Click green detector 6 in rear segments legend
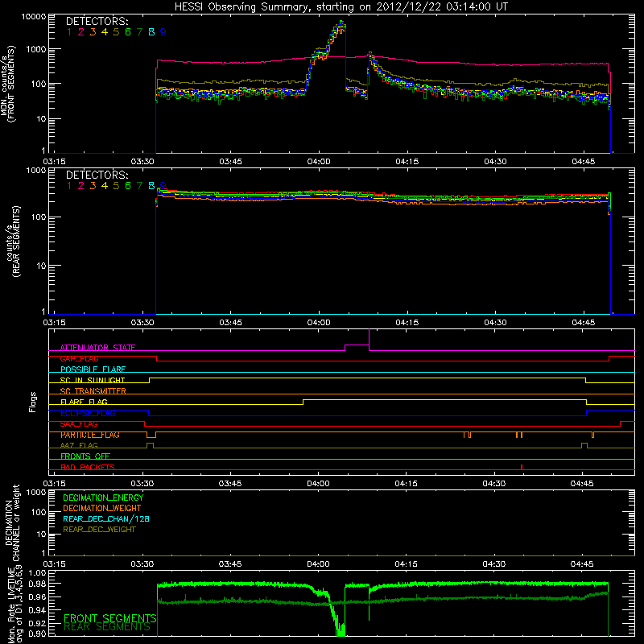 coord(128,186)
